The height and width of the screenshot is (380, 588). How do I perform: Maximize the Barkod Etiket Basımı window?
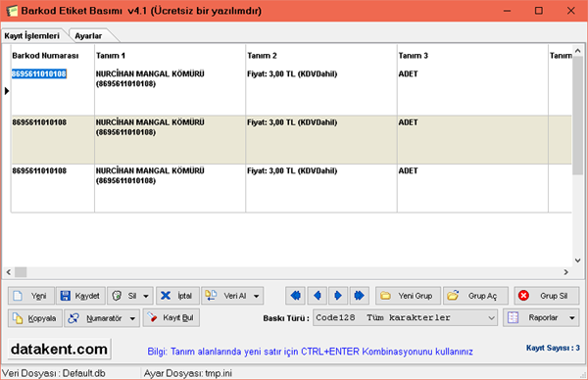coord(539,11)
